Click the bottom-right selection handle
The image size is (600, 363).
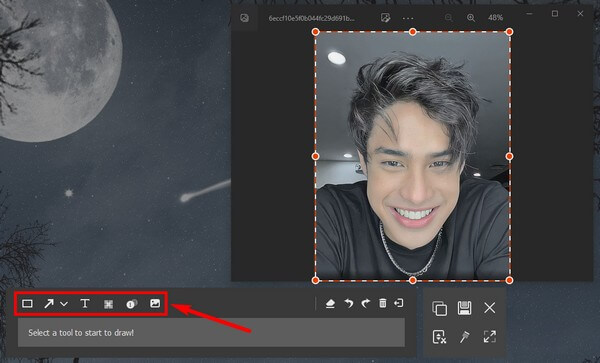(x=509, y=280)
